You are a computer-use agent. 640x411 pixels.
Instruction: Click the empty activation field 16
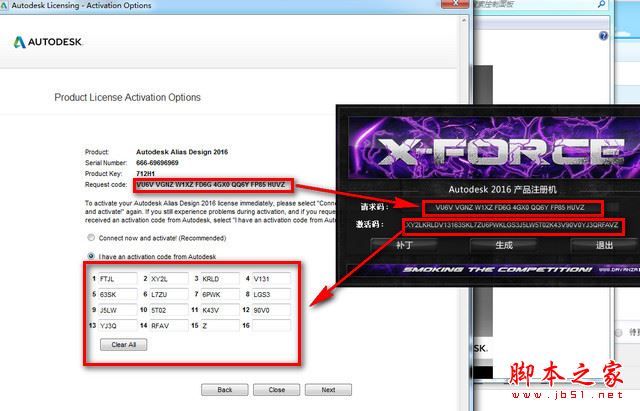click(271, 326)
